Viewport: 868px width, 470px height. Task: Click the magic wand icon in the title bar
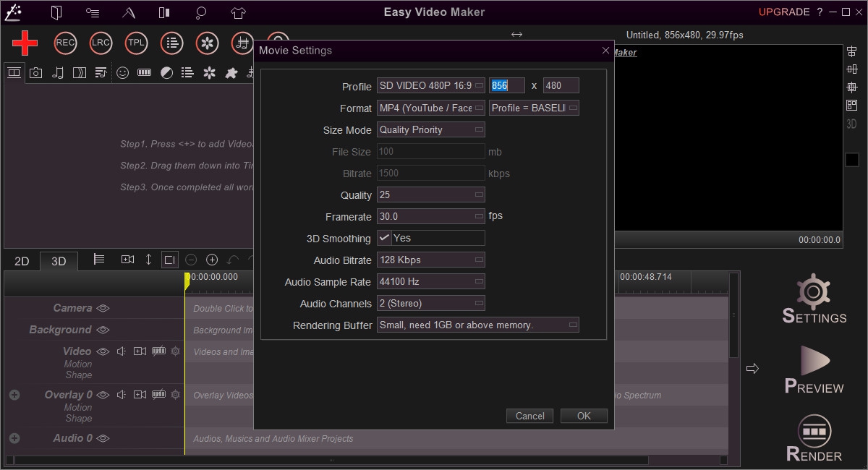(x=13, y=12)
